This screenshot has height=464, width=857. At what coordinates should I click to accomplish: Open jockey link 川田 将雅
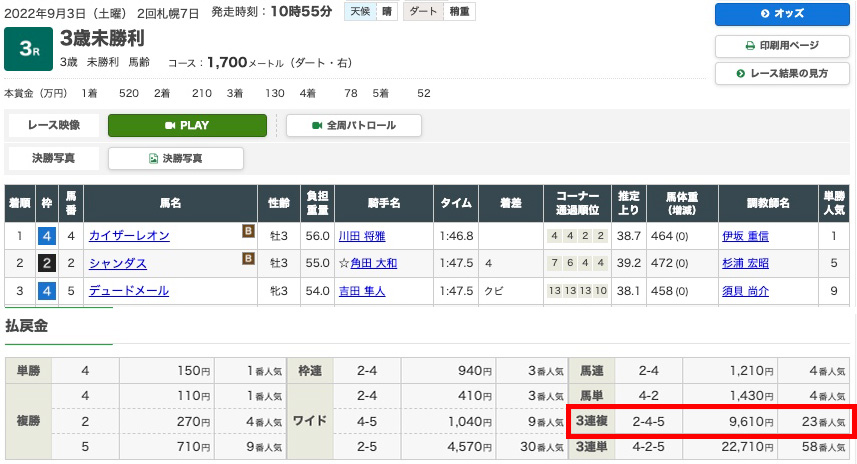(362, 236)
